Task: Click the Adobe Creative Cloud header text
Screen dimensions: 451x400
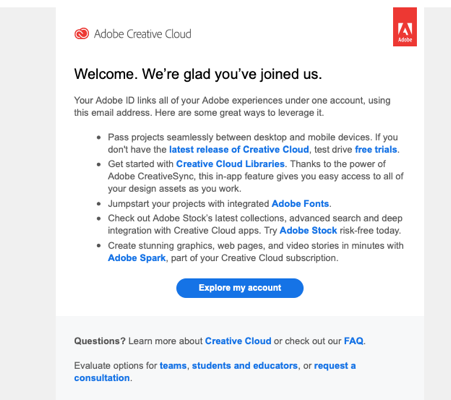Action: 143,34
